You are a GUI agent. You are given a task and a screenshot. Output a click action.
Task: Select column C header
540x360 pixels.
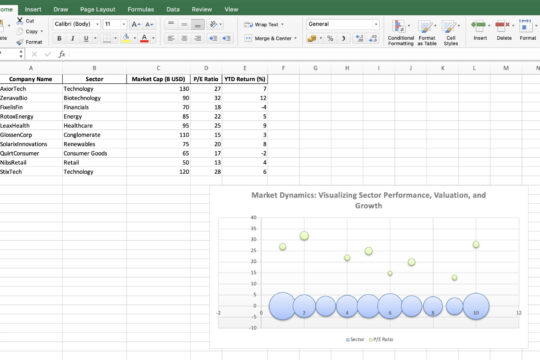[x=158, y=68]
